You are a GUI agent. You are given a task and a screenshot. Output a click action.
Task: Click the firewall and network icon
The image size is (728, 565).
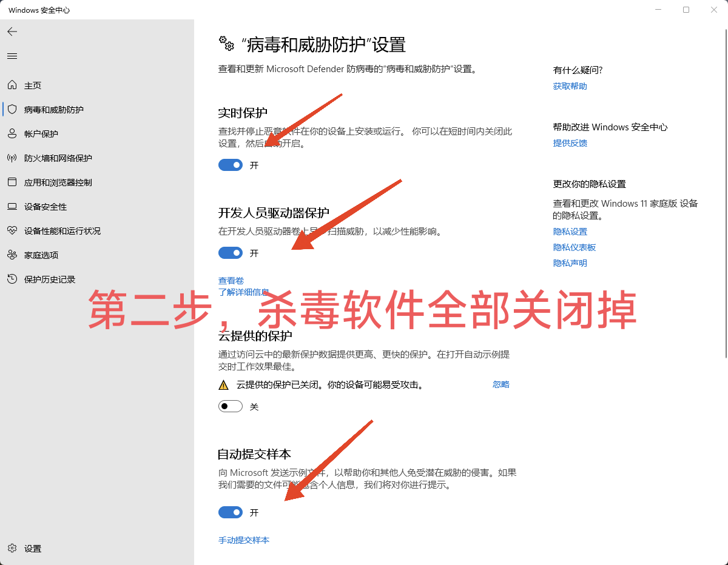pyautogui.click(x=12, y=158)
